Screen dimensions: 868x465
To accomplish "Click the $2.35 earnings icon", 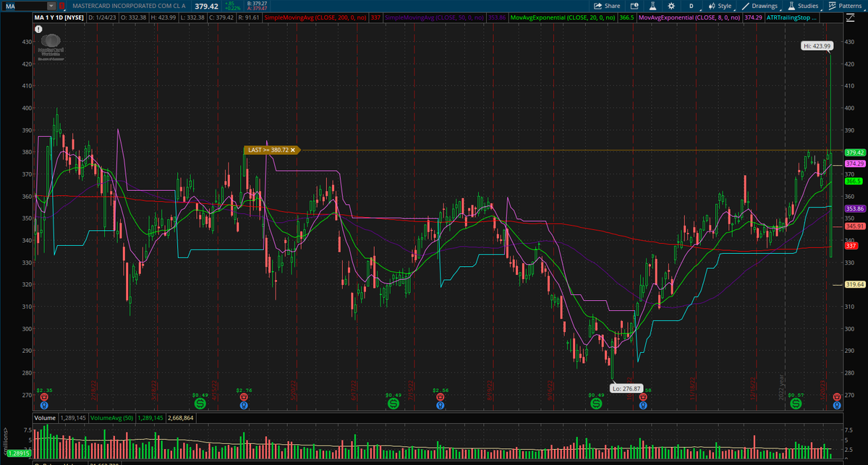I will pyautogui.click(x=45, y=396).
